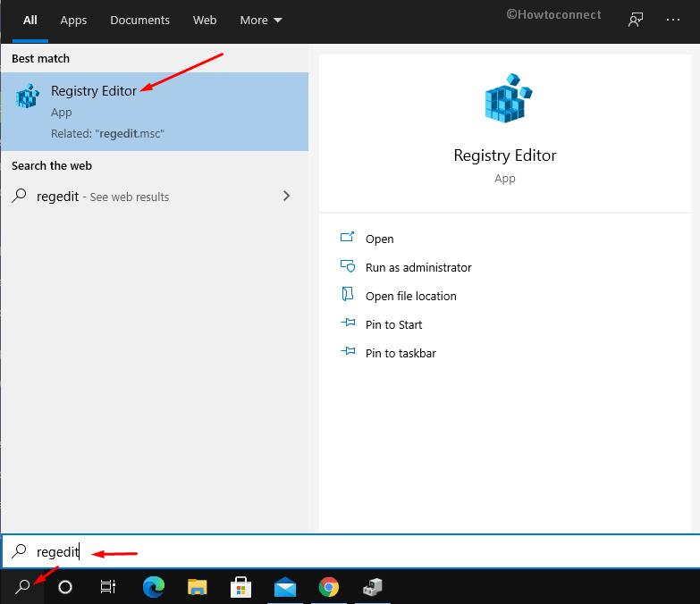The image size is (700, 604).
Task: Expand the More filter dropdown
Action: (261, 20)
